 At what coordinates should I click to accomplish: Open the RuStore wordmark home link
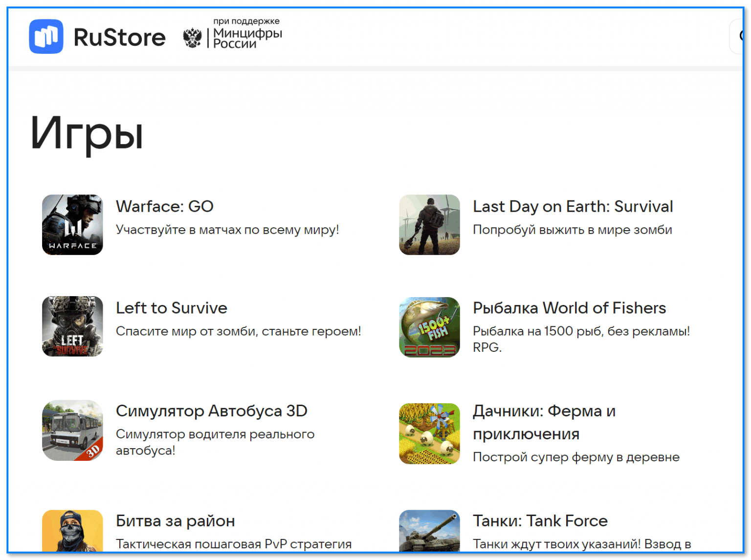pyautogui.click(x=119, y=38)
